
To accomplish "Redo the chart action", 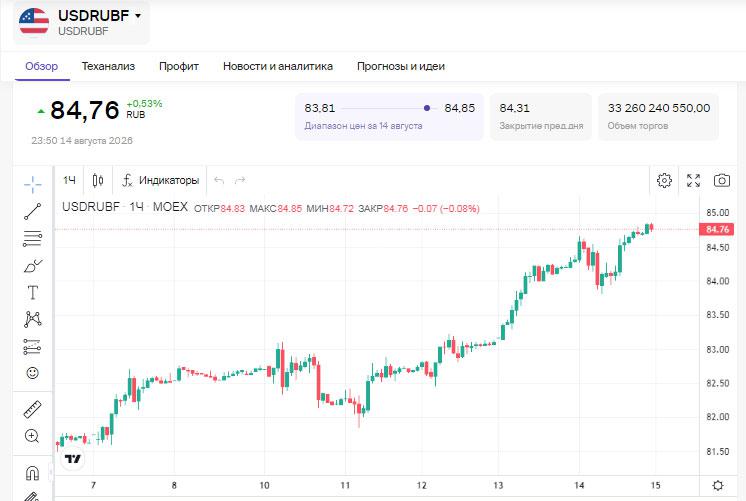I will coord(240,180).
